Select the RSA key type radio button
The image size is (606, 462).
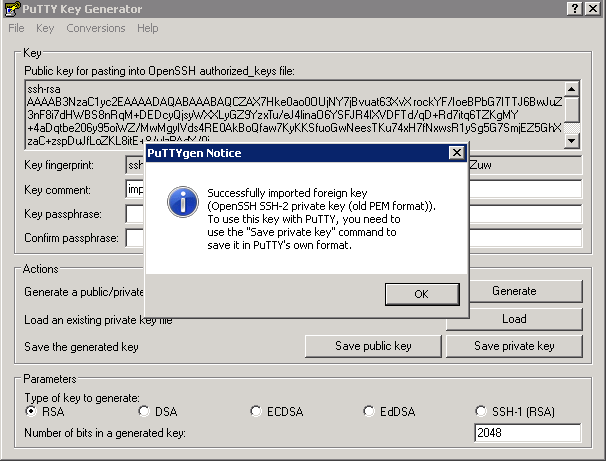tap(31, 411)
